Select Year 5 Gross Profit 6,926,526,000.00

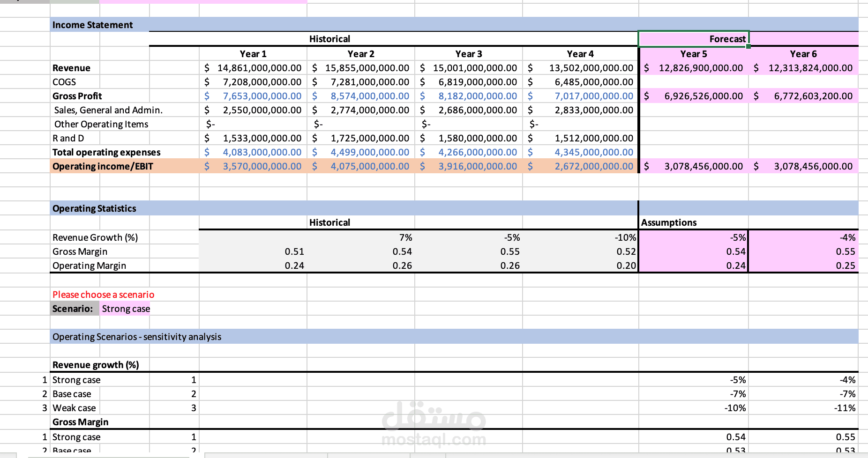coord(694,96)
